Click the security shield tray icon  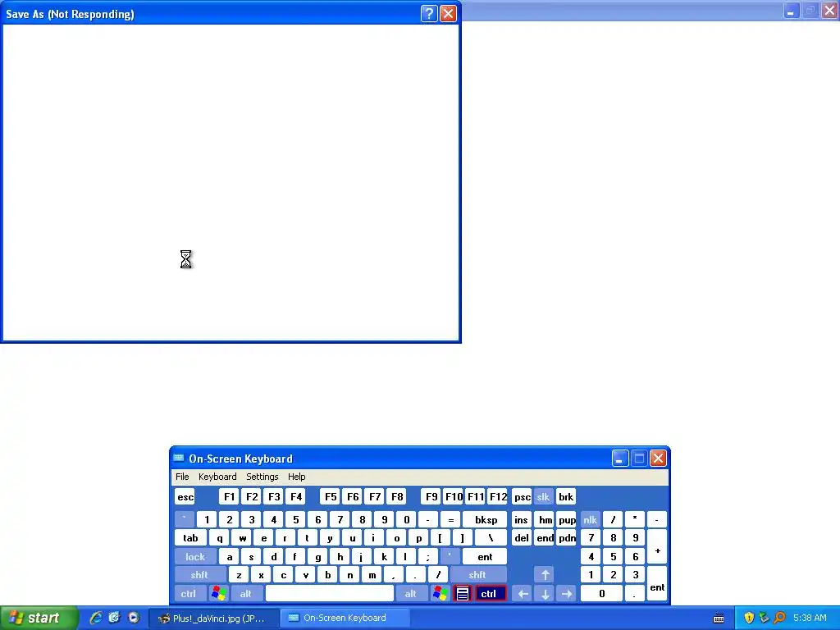[x=749, y=618]
